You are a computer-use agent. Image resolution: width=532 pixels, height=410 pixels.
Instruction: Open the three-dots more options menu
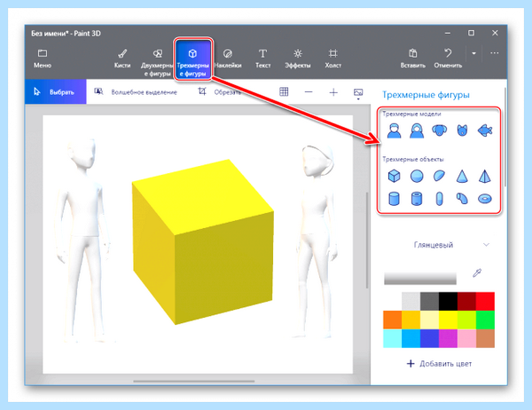pos(495,53)
